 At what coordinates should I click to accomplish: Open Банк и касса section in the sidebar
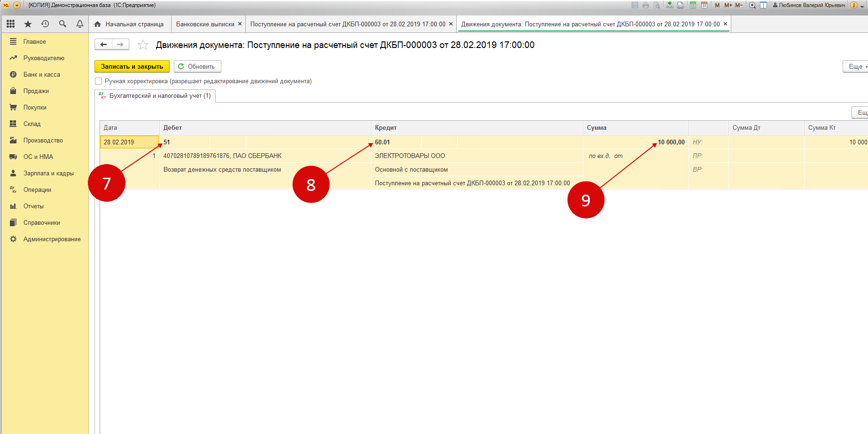tap(42, 75)
